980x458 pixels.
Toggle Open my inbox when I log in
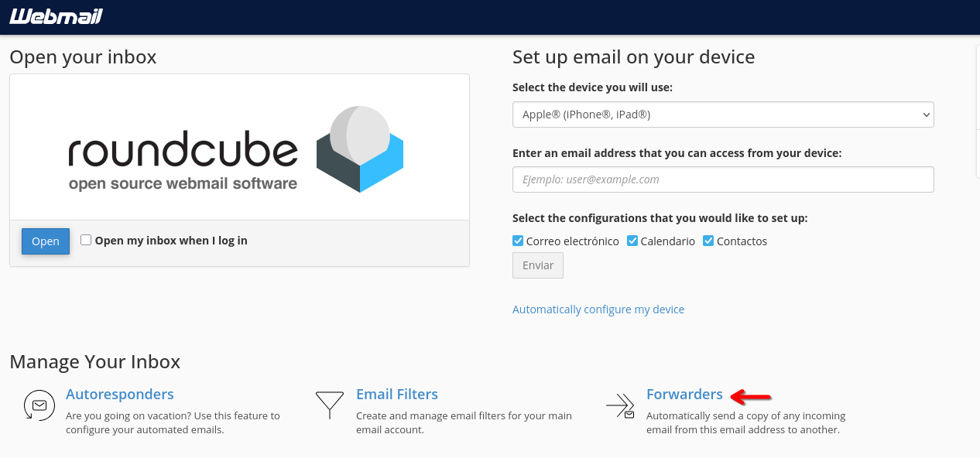tap(86, 240)
